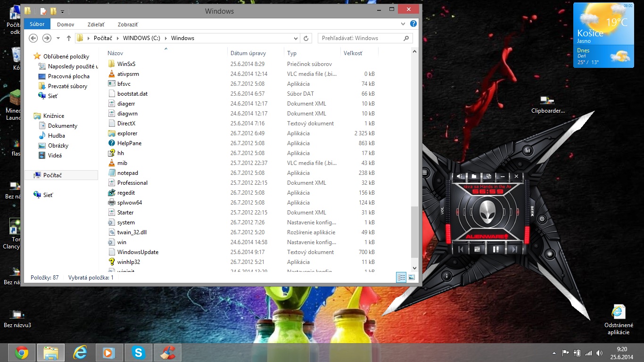Select the twain_32.dll file
Screen dimensions: 644x362
(x=241, y=232)
